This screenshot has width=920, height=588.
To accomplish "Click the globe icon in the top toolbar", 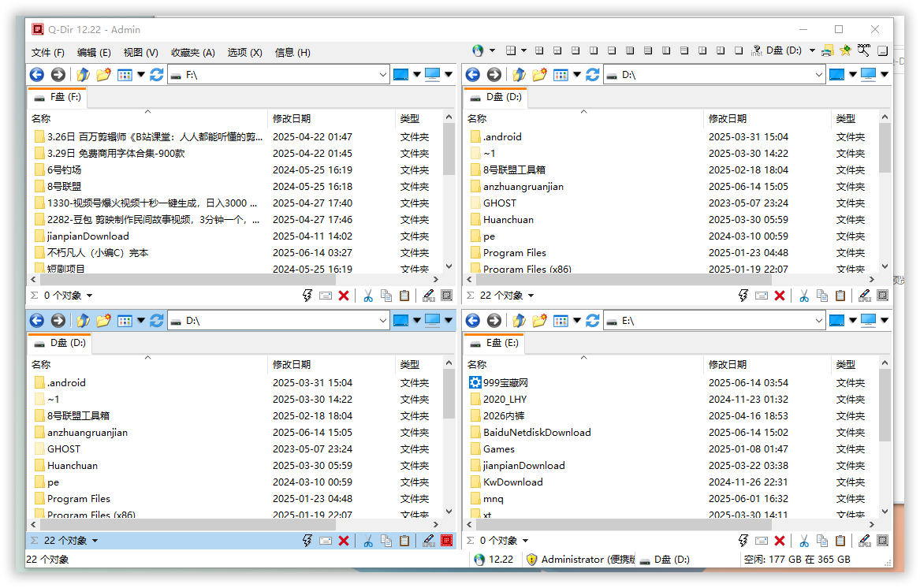I will (x=478, y=50).
